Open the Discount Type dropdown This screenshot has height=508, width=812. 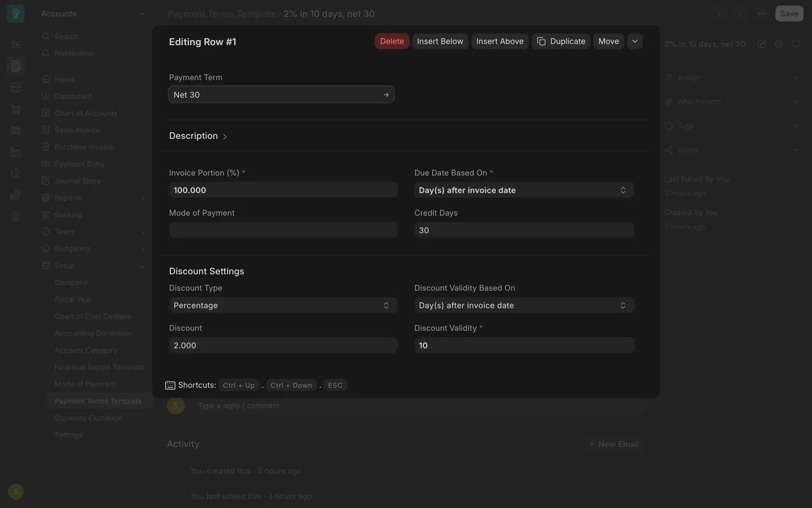(283, 305)
